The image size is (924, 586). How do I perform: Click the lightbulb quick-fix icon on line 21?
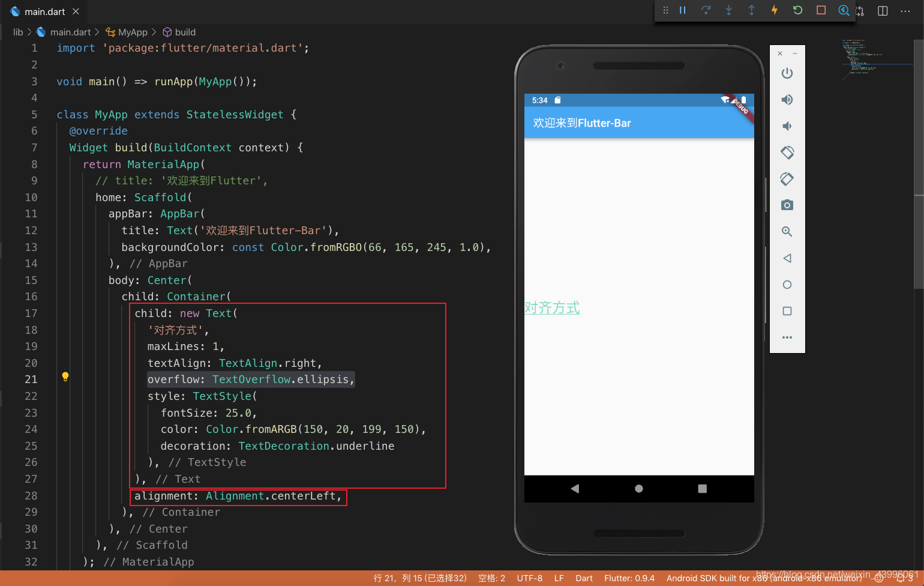65,376
